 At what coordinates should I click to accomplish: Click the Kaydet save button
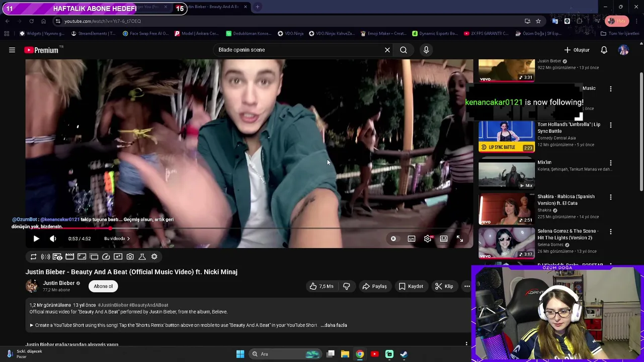coord(411,286)
